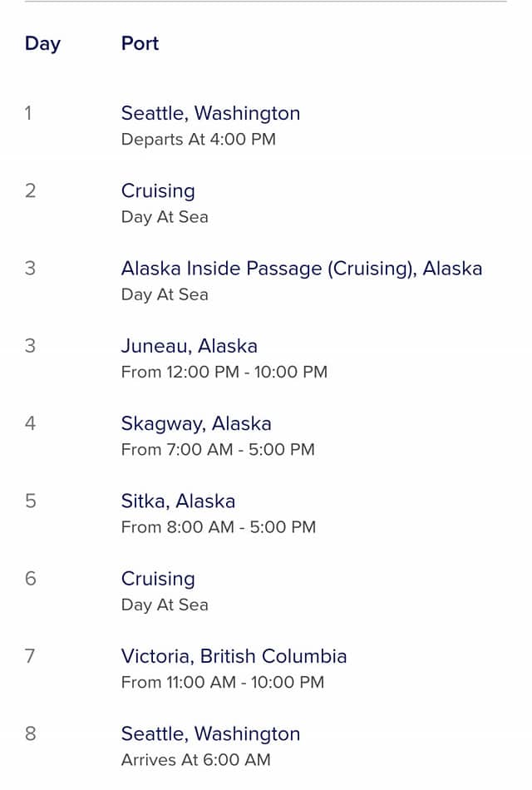
Task: Click the Day column header
Action: tap(43, 44)
